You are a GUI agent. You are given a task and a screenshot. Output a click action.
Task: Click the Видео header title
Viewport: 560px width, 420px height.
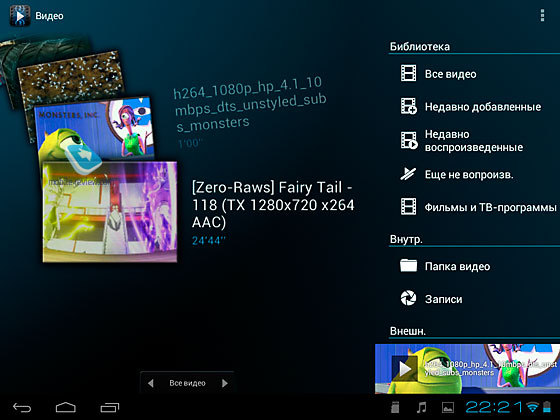click(49, 16)
